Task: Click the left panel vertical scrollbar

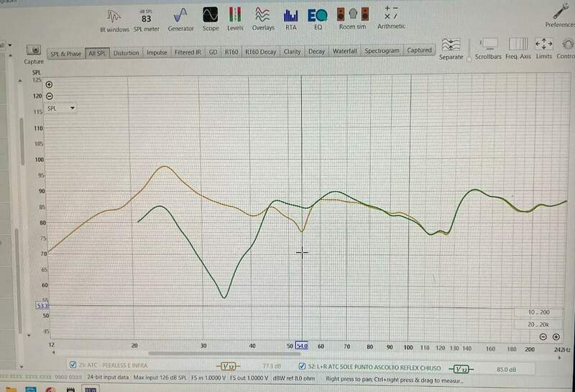Action: pos(17,281)
